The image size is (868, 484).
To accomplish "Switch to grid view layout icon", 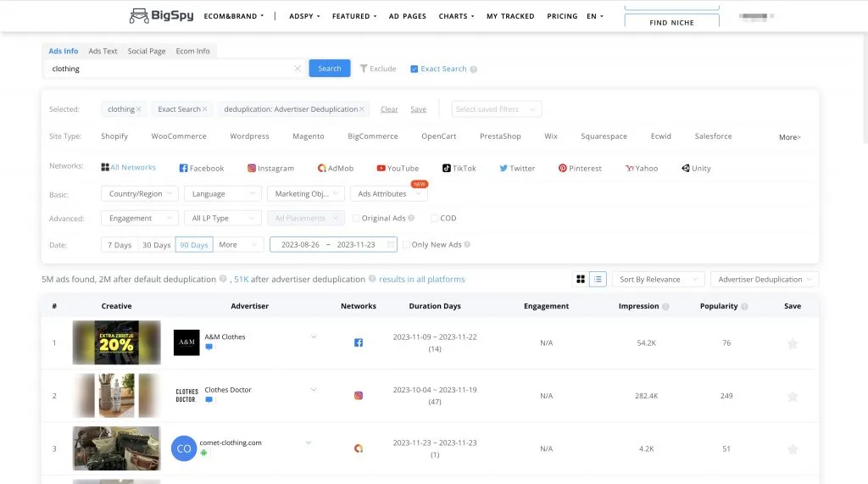I will pos(581,279).
